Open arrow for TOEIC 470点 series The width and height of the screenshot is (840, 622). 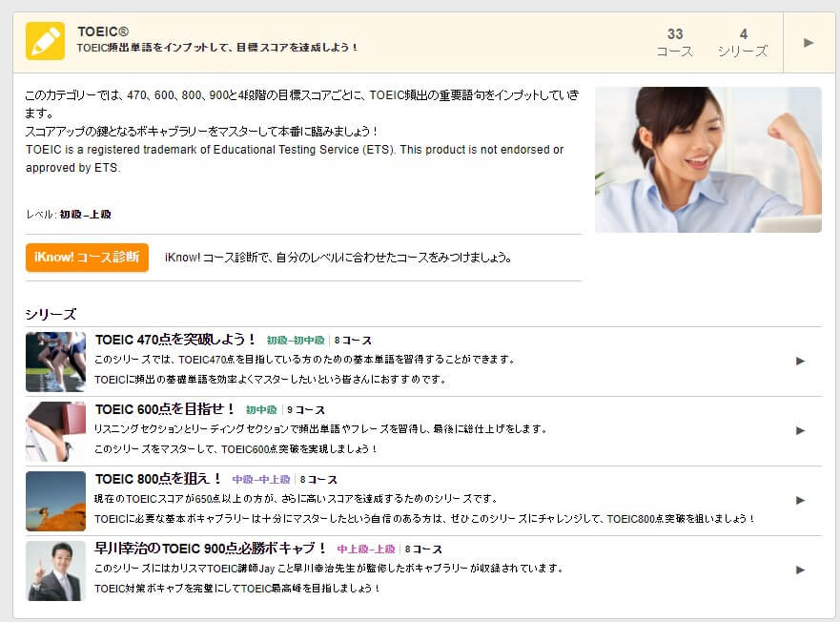click(x=800, y=361)
